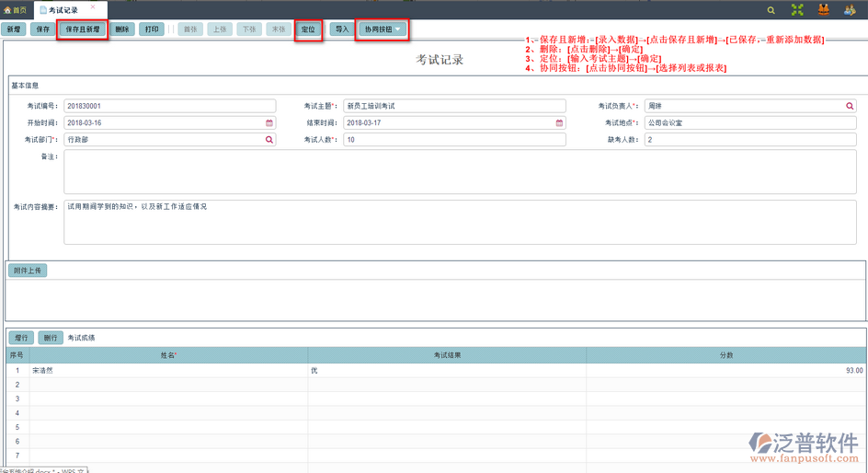
Task: Open calendar picker for 结束时间
Action: [559, 122]
